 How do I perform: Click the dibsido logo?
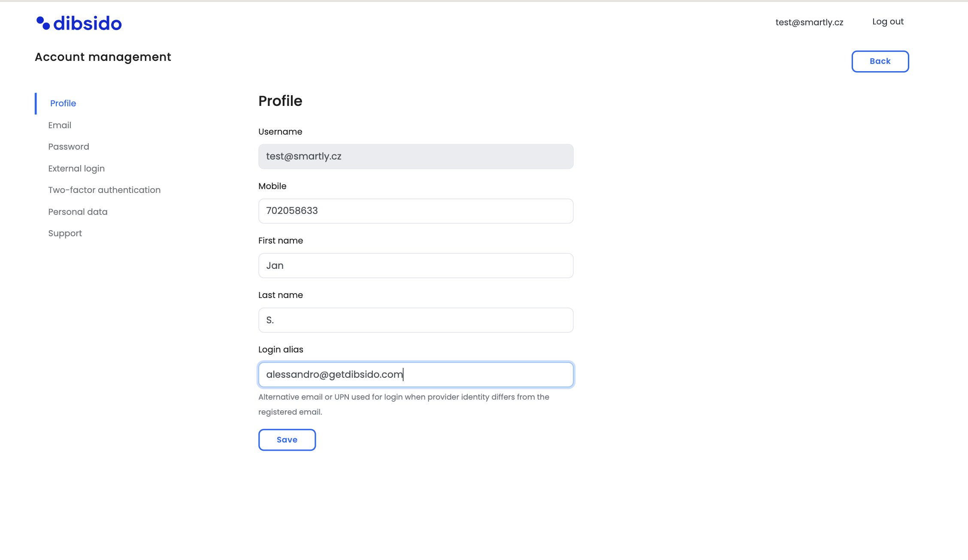coord(79,23)
